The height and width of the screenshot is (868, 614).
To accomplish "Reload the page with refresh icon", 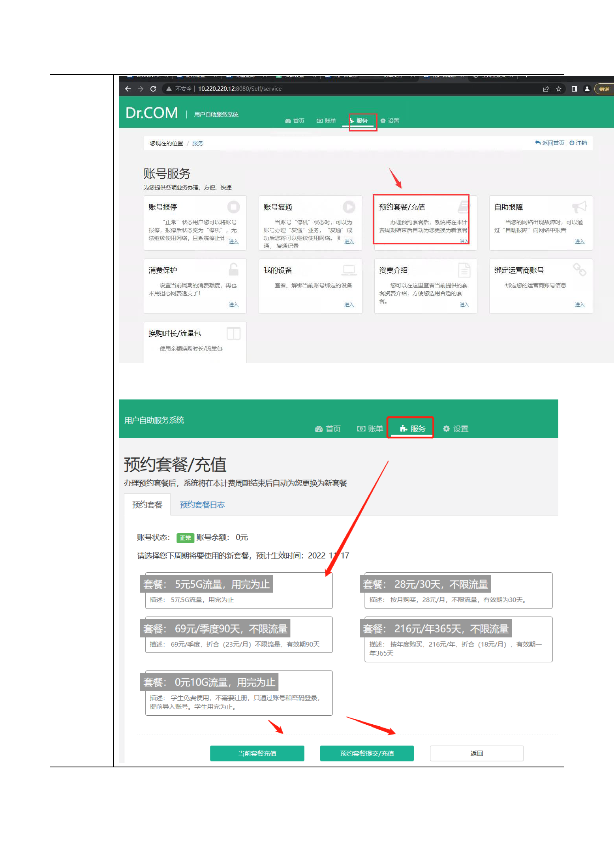I will 153,89.
